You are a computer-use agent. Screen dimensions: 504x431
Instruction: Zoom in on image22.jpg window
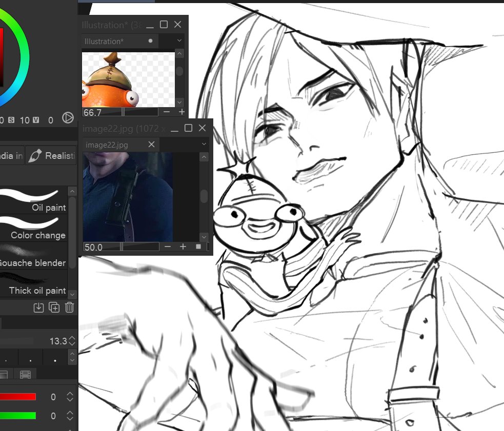tap(183, 247)
